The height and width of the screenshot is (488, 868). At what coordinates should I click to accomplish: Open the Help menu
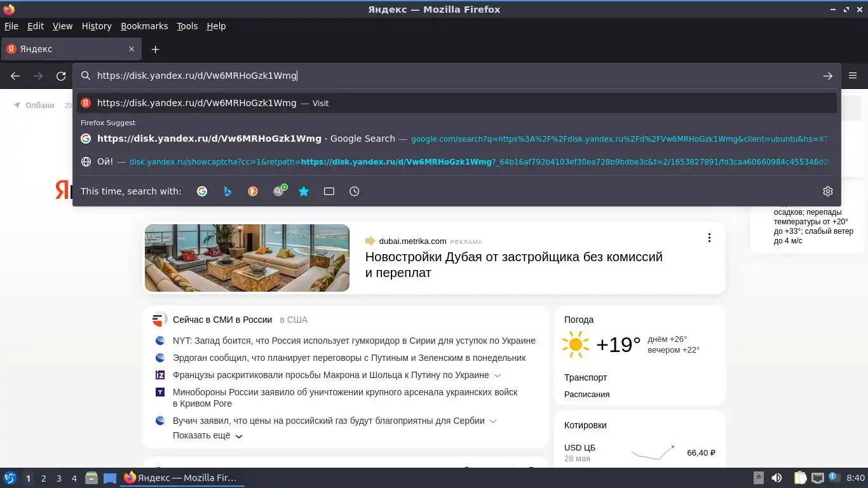click(216, 26)
